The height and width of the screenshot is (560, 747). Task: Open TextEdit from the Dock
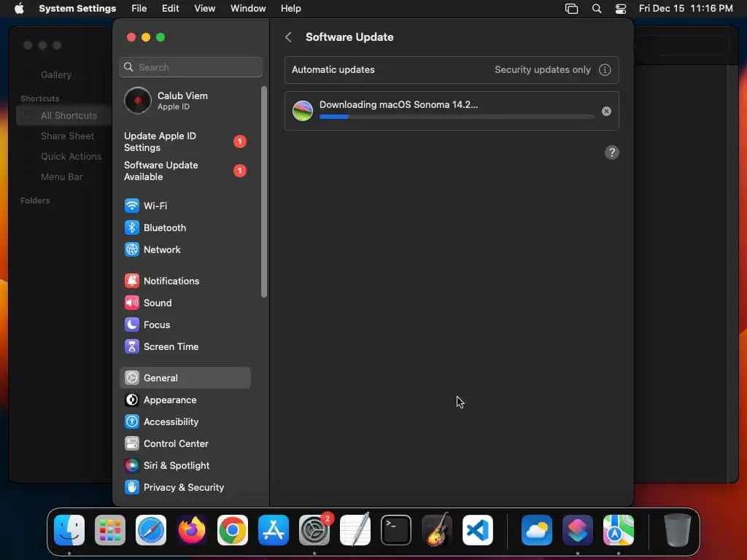coord(355,530)
